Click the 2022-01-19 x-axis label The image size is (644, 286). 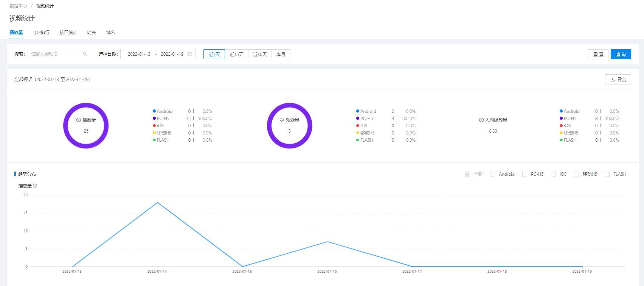click(x=582, y=272)
